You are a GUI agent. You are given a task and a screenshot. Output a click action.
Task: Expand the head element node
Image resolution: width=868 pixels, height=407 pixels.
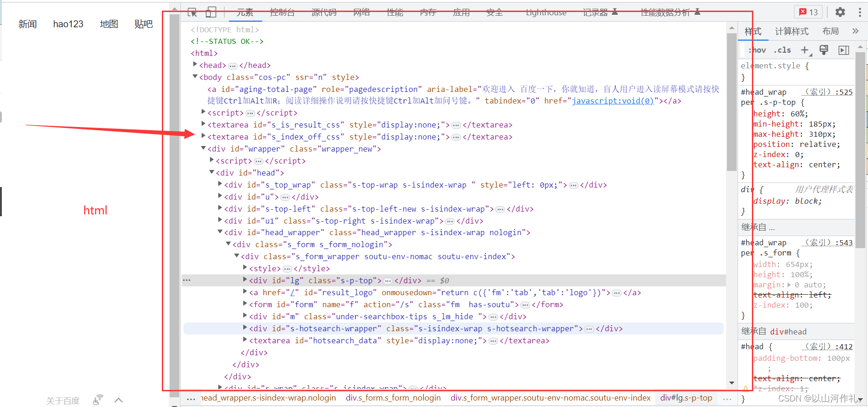(195, 65)
